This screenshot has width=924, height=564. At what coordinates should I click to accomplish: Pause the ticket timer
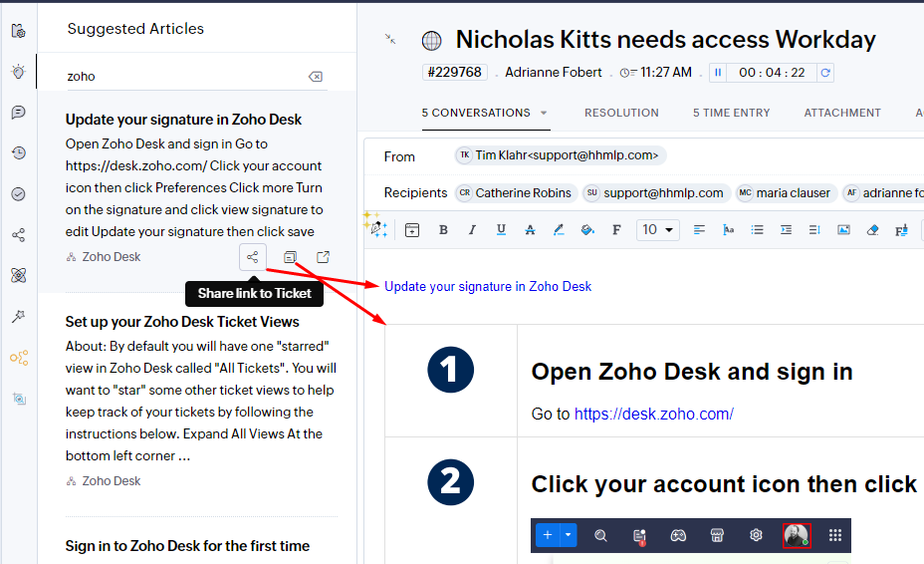point(718,72)
